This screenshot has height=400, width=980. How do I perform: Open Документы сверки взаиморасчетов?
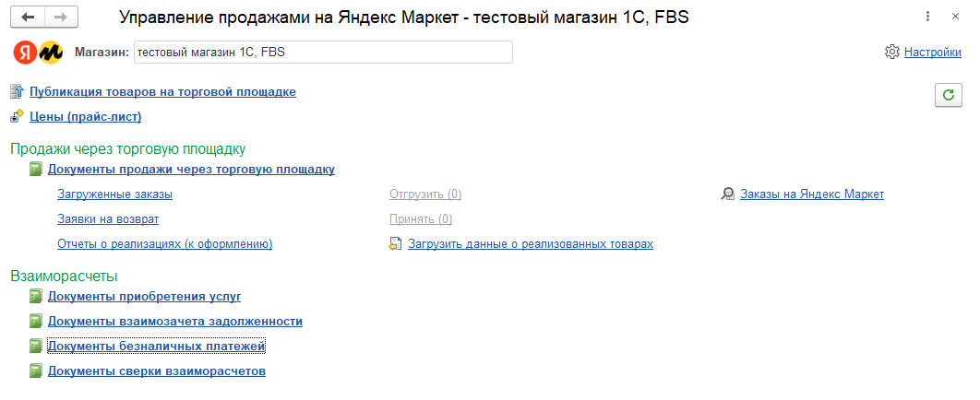pyautogui.click(x=157, y=371)
